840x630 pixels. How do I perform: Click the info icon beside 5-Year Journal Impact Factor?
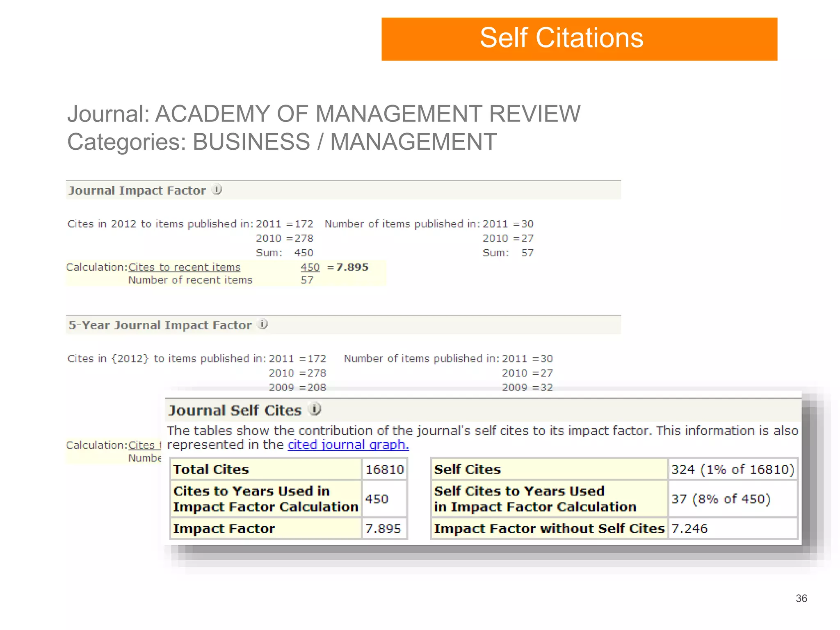262,324
